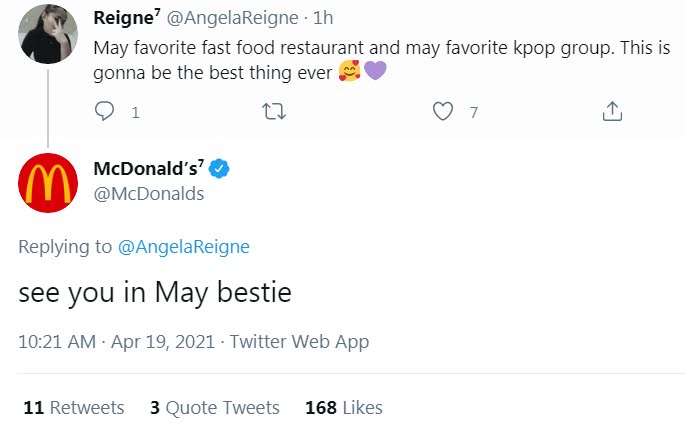Open Reigne's profile picture

(x=48, y=33)
